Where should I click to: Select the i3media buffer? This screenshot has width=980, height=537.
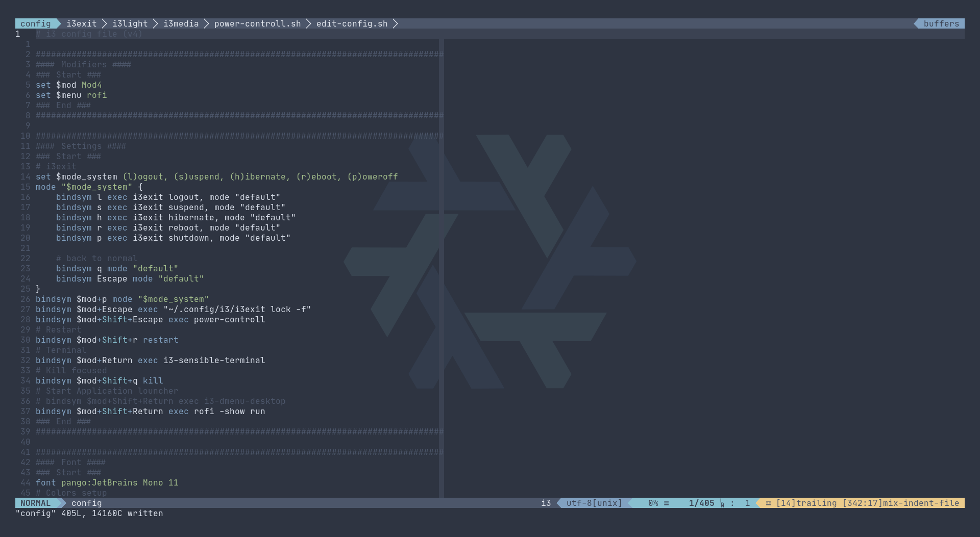181,23
